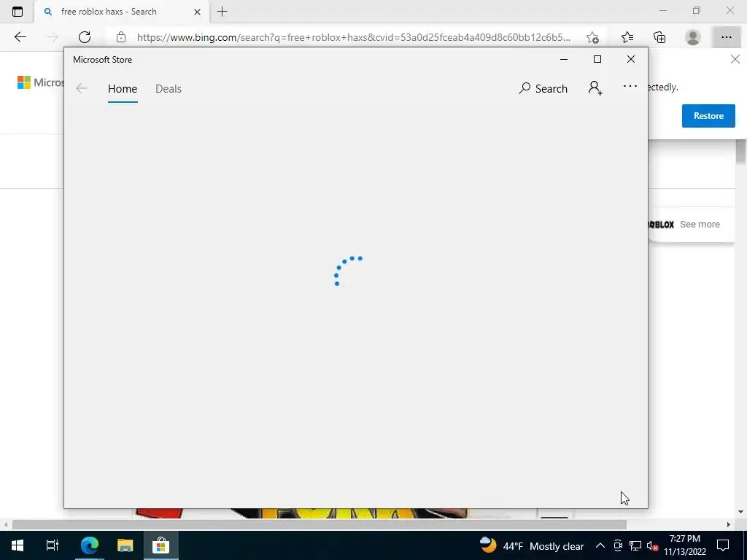Click Microsoft Store taskbar icon
Viewport: 747px width, 560px height.
(160, 545)
